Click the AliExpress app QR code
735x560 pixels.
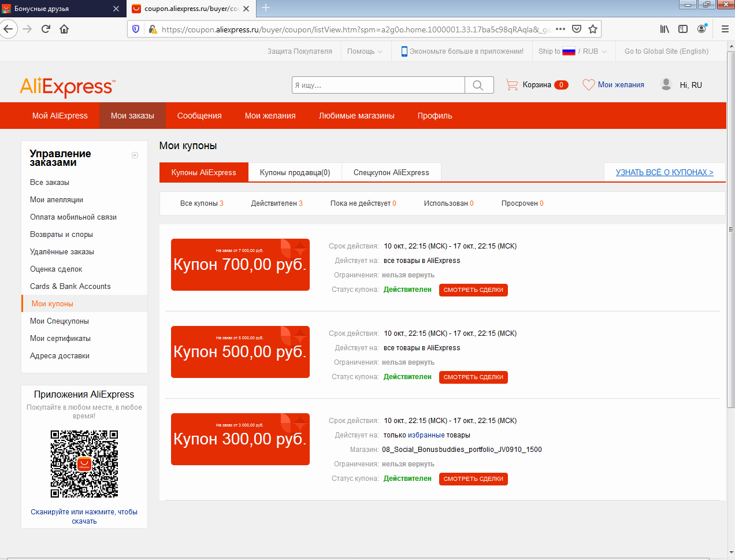click(84, 464)
